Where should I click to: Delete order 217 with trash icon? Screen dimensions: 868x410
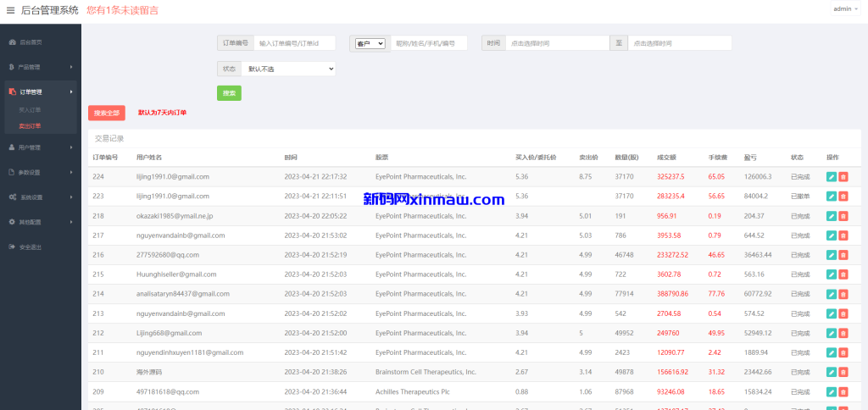tap(843, 235)
